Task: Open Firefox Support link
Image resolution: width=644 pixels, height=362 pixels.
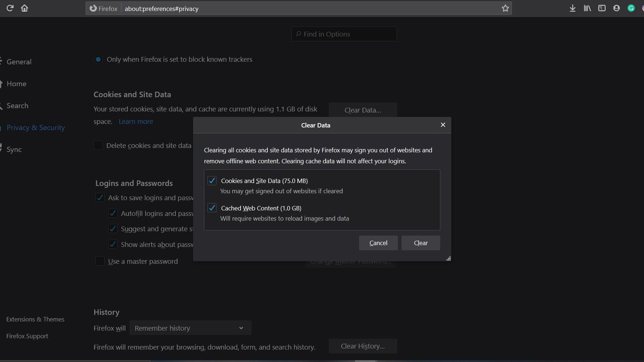Action: pos(27,336)
